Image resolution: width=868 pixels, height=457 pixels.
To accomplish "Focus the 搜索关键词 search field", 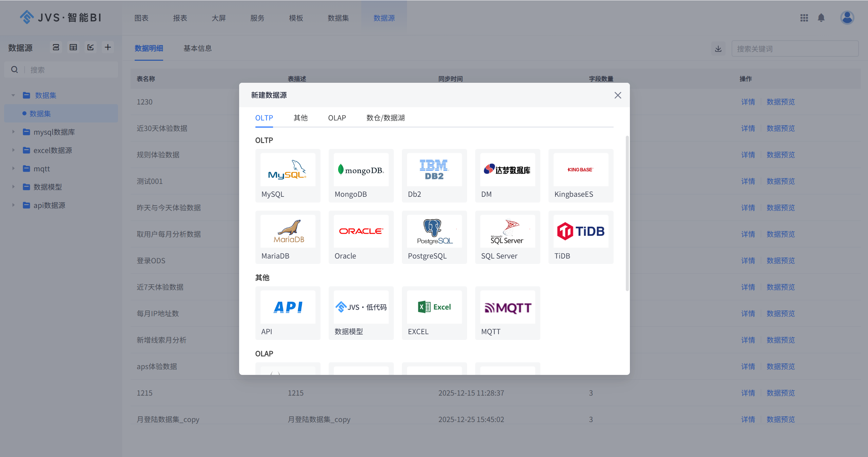I will click(794, 49).
